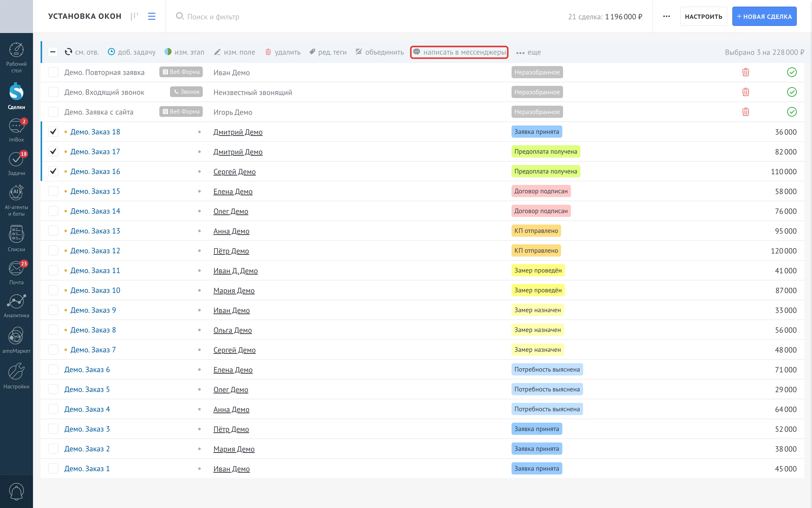
Task: Create a deal with НОВАЯ СДЕЛКА
Action: point(764,16)
